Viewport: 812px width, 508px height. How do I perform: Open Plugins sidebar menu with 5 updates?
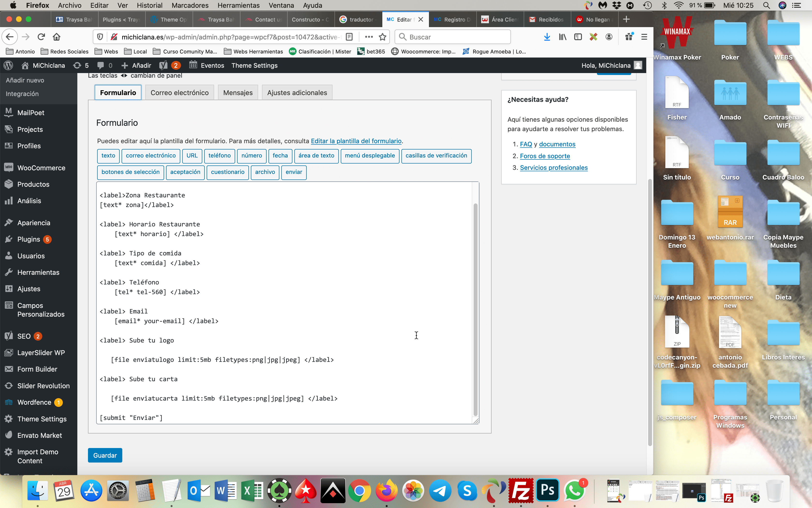pos(29,239)
